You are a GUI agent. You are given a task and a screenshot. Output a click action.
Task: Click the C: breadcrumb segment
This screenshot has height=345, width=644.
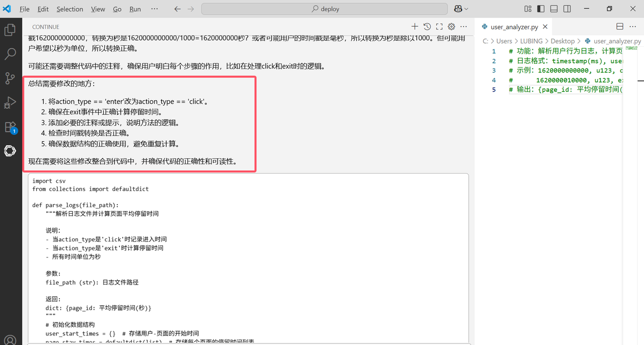[x=486, y=41]
